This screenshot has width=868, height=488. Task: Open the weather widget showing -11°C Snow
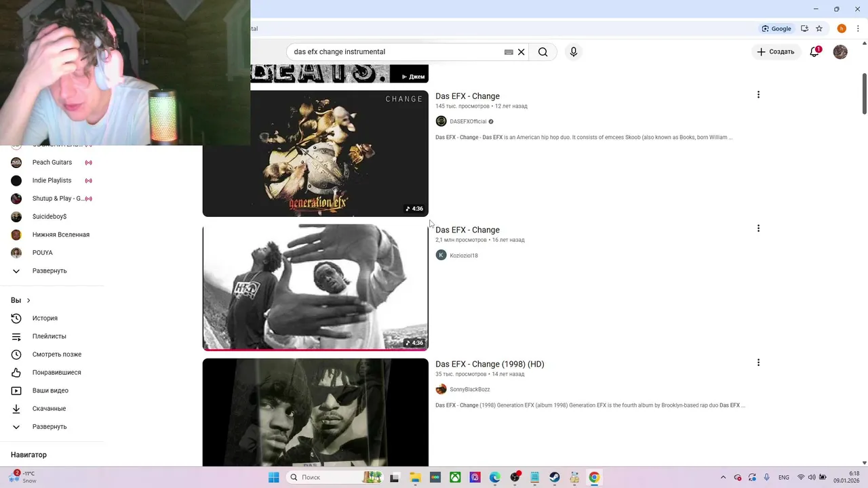tap(24, 477)
